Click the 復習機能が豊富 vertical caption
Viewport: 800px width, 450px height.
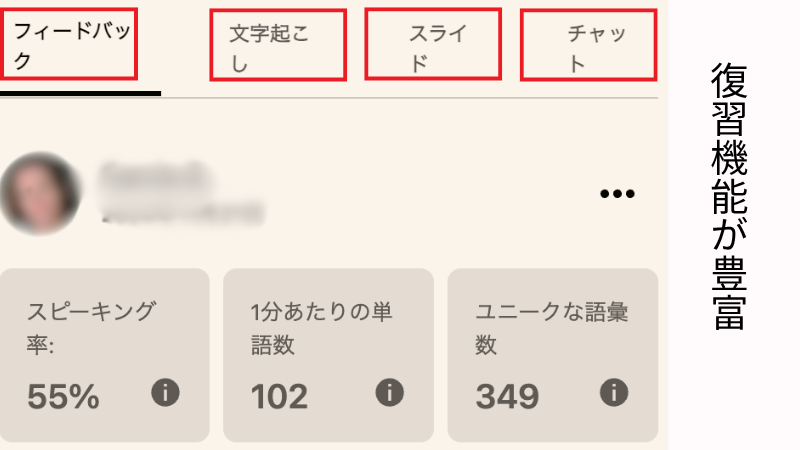pyautogui.click(x=730, y=196)
